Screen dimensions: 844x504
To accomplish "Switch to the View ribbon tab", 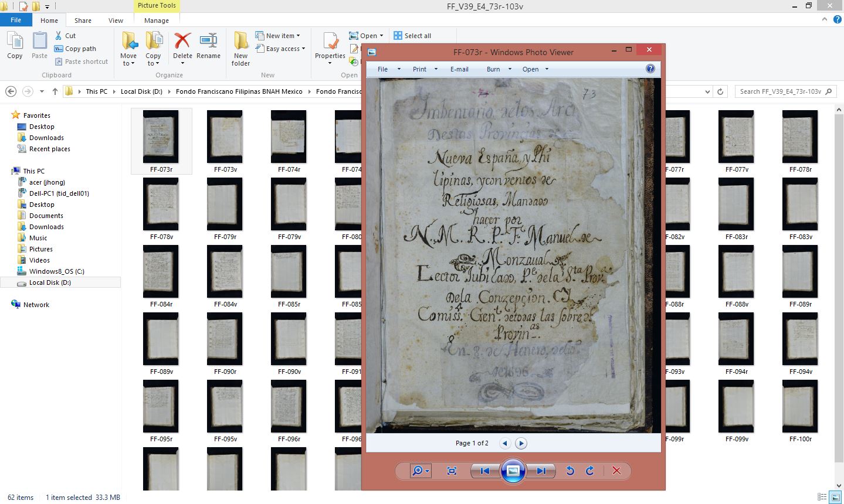I will point(116,21).
